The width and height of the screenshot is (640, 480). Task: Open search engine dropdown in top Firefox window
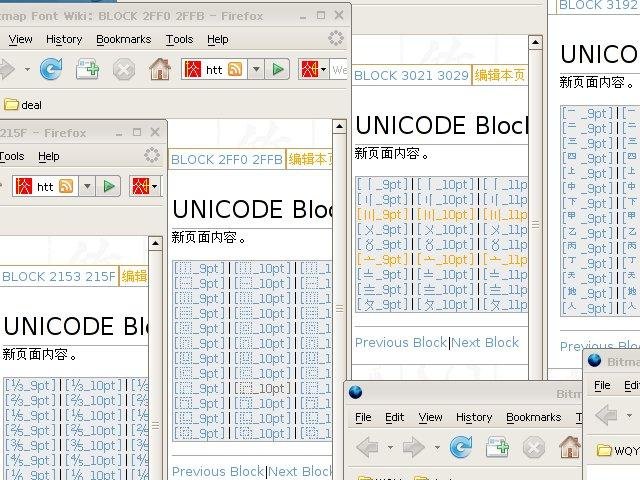(323, 69)
